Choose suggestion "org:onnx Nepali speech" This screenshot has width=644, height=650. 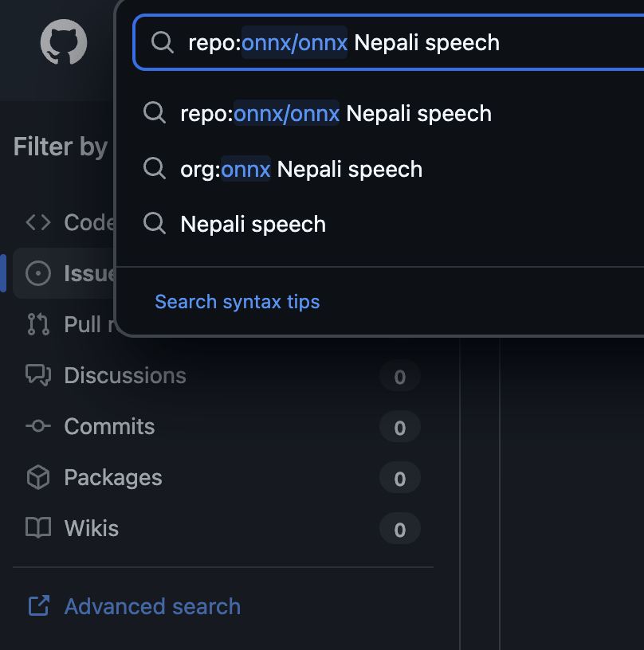coord(301,169)
